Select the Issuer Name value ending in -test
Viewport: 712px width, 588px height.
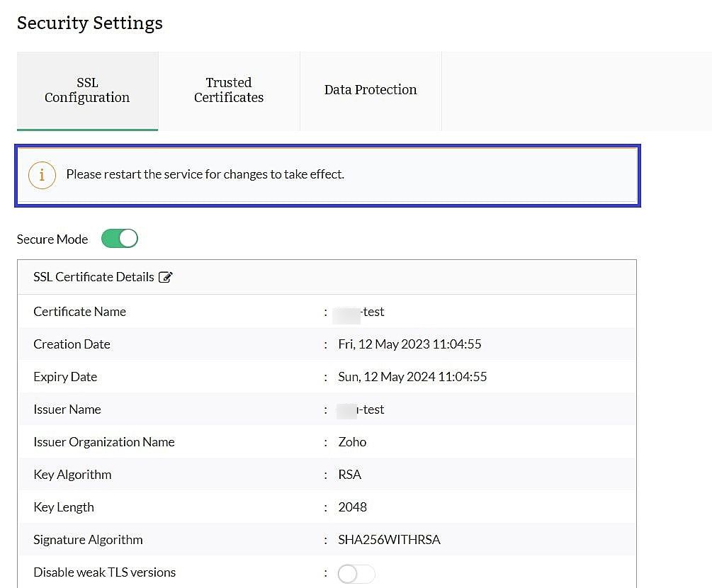(361, 409)
